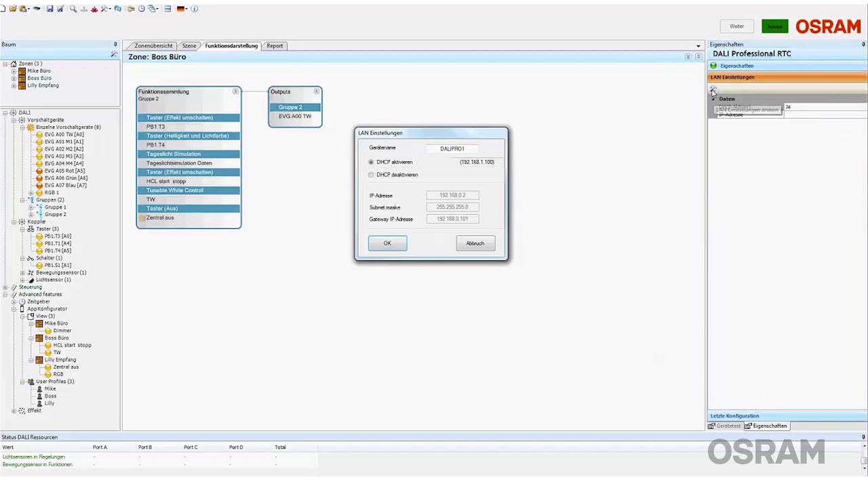Click the clock scheduler icon on the toolbar
Viewport: 868px width, 488px height.
coord(141,8)
